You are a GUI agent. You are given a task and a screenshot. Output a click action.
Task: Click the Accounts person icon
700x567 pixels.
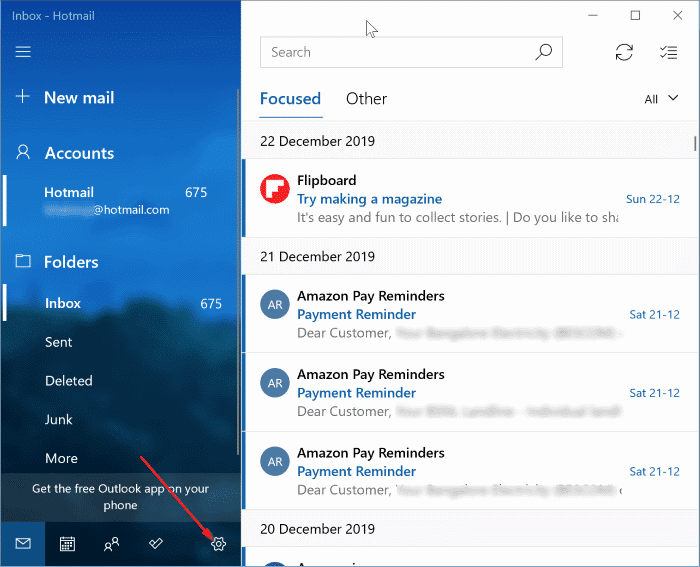tap(23, 152)
